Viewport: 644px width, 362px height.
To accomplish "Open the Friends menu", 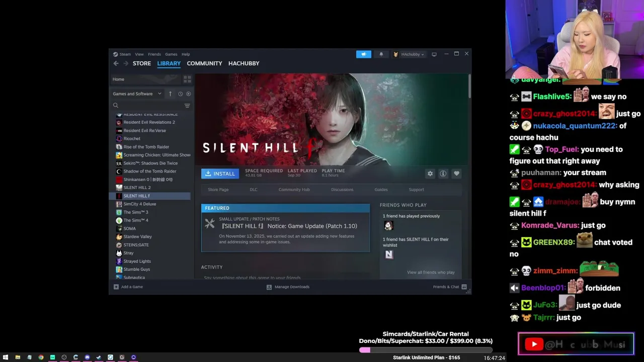I will click(x=154, y=54).
